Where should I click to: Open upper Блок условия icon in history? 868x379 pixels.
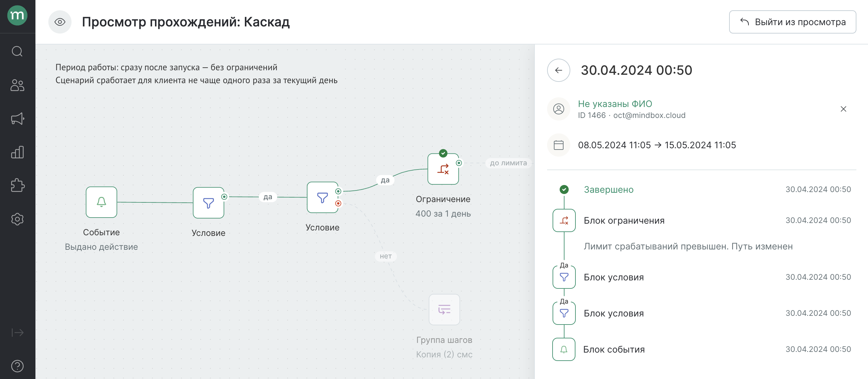[x=564, y=277]
